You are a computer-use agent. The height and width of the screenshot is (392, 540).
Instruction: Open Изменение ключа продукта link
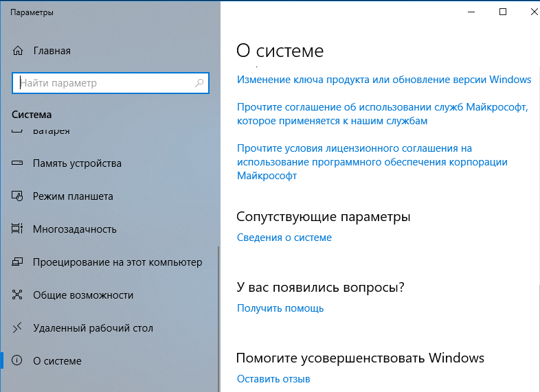tap(384, 80)
